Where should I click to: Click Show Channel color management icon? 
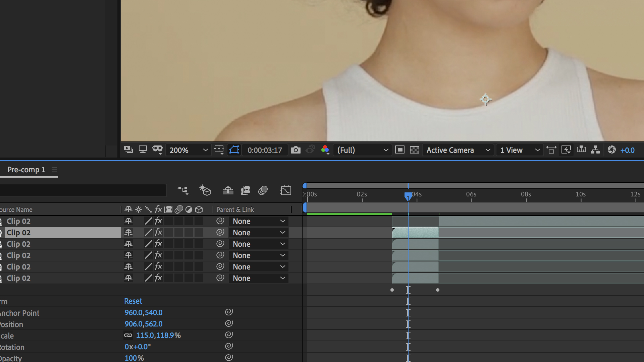pos(325,150)
